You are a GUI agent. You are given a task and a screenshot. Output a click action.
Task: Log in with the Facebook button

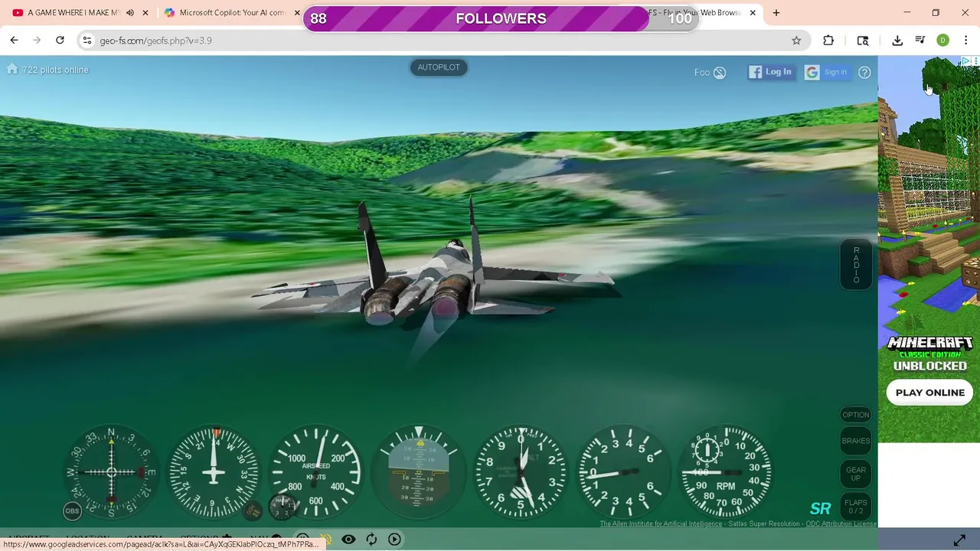[x=771, y=72]
